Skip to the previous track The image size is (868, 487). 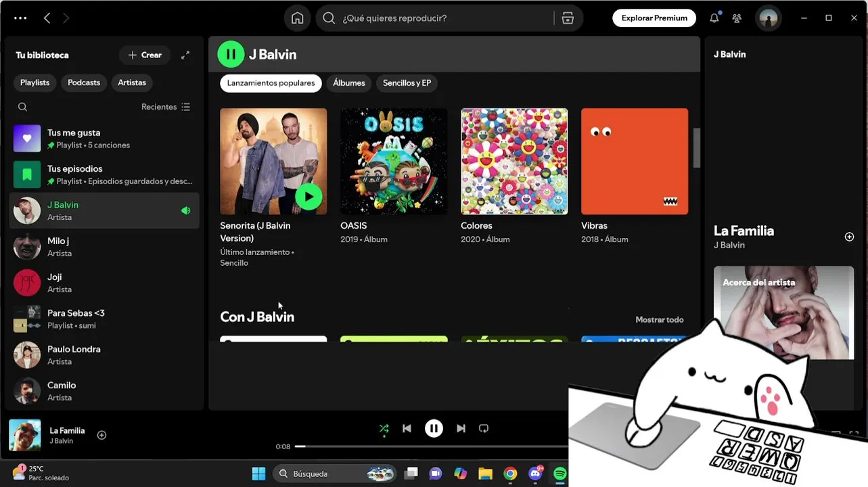(x=407, y=428)
